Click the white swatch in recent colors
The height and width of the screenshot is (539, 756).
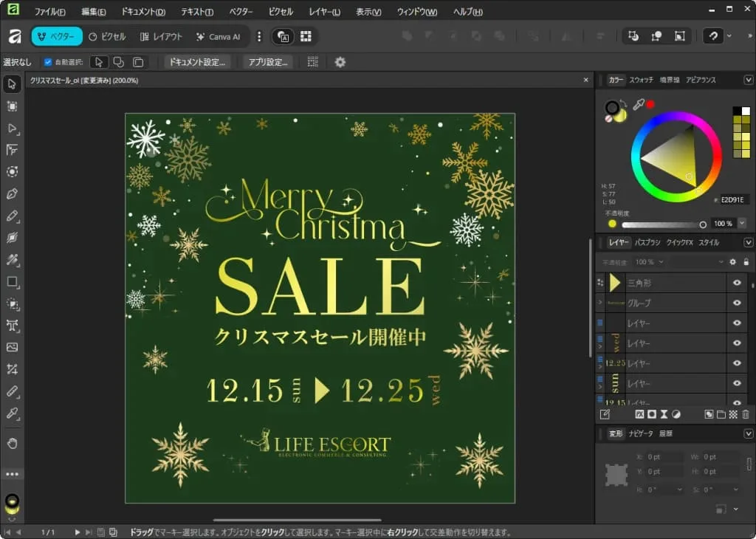click(x=746, y=111)
